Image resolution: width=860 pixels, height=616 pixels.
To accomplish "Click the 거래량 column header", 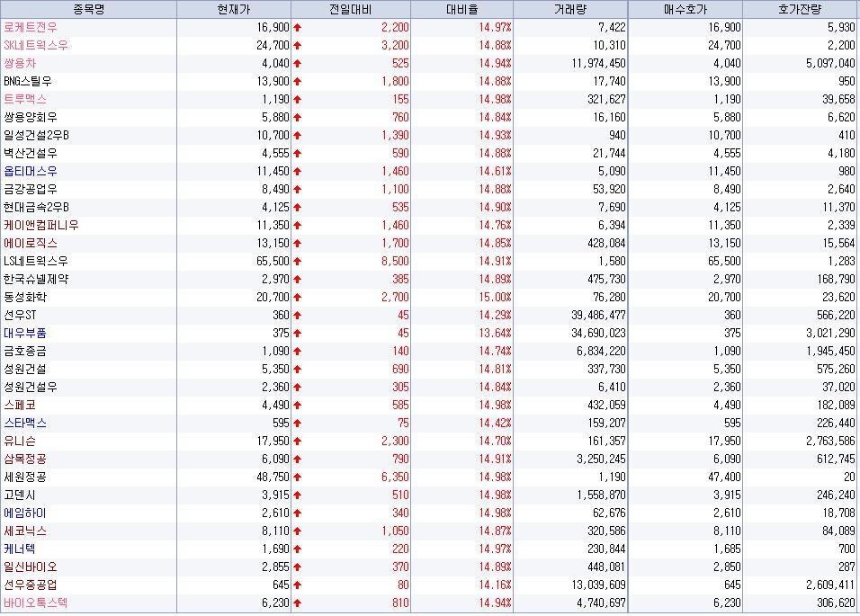I will click(570, 9).
